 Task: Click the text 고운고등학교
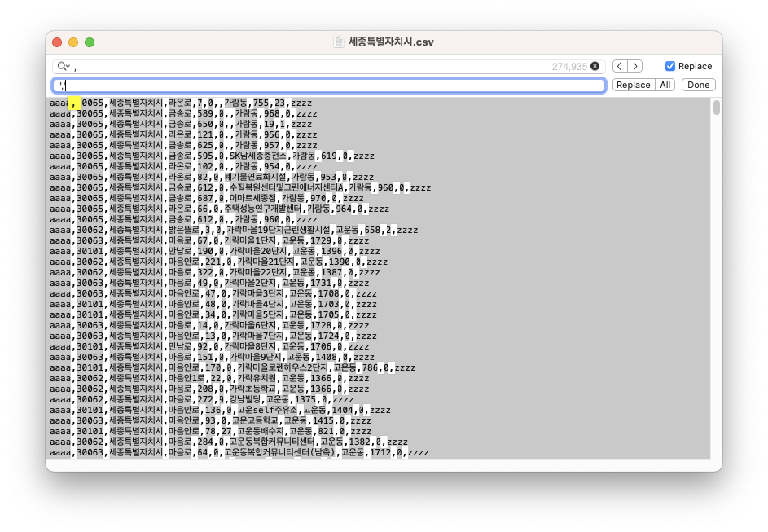pos(255,421)
